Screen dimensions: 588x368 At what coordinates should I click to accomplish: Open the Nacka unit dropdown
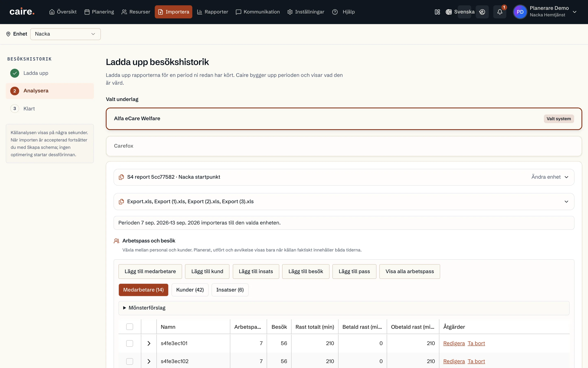point(65,34)
